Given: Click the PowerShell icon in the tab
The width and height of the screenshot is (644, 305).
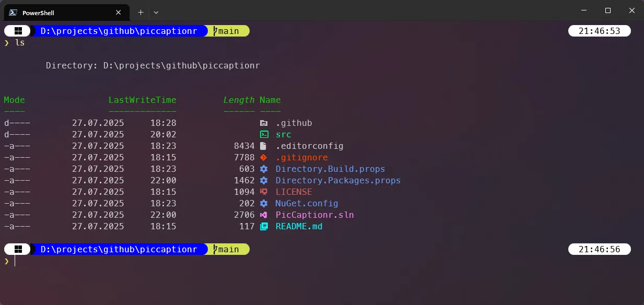Looking at the screenshot, I should pos(13,13).
